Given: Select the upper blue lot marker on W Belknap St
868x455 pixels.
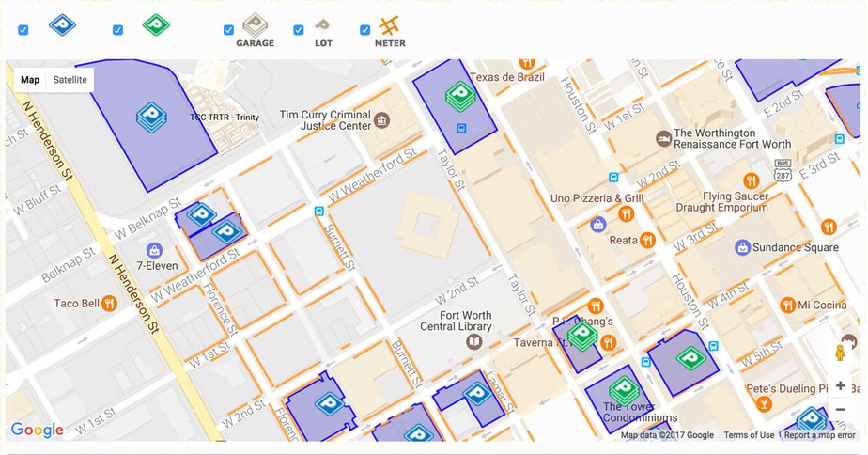Looking at the screenshot, I should pos(201,214).
